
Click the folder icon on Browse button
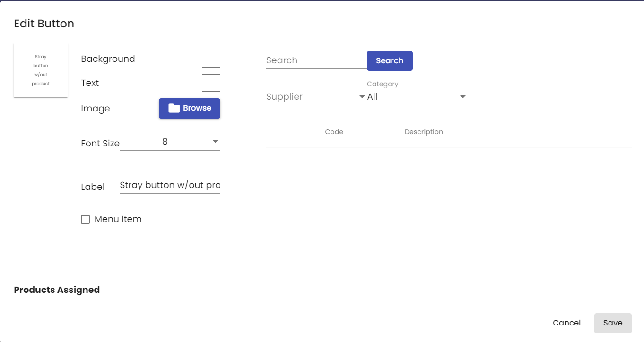point(174,108)
